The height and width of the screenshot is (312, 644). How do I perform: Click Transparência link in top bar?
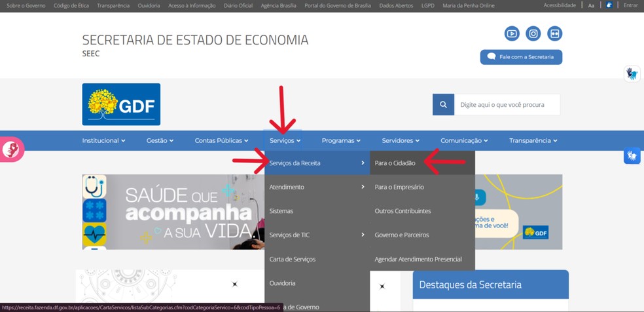[x=113, y=6]
